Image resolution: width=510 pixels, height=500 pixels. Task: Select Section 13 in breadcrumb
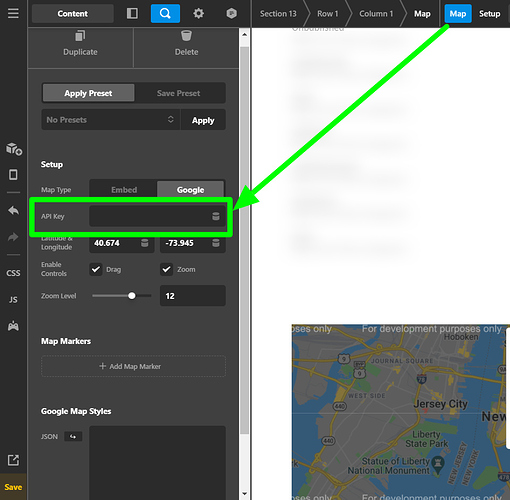278,14
